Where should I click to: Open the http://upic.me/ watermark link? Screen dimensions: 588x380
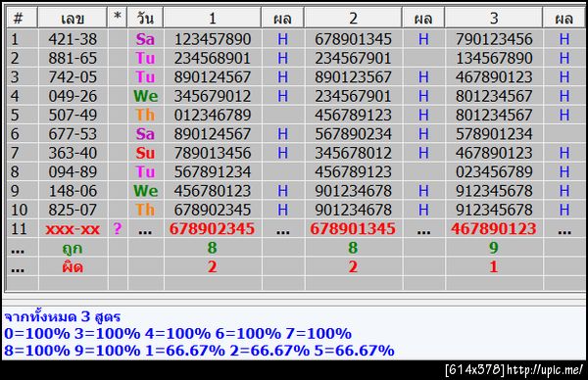(545, 370)
